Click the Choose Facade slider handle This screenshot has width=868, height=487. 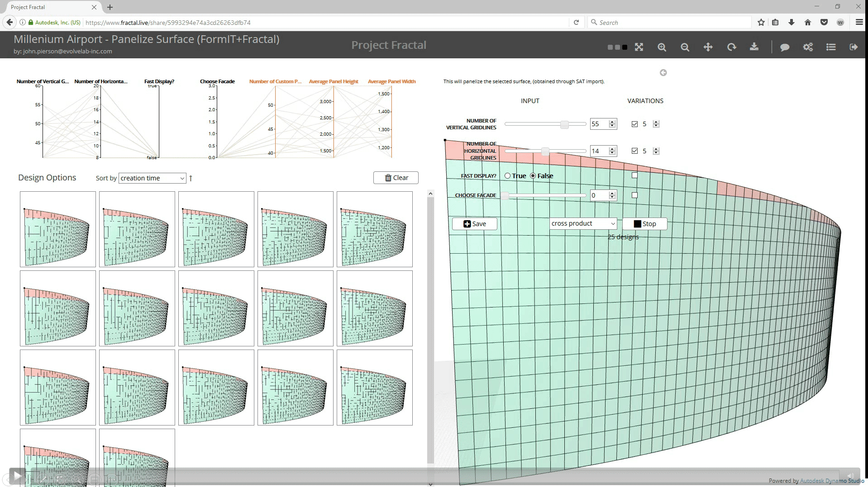pos(505,196)
